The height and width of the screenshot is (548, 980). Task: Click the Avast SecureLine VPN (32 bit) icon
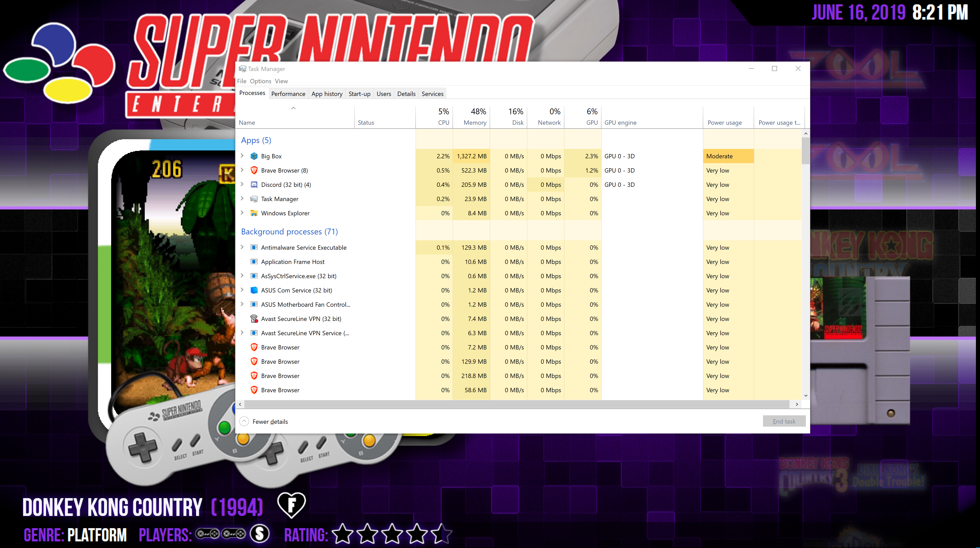pos(254,319)
